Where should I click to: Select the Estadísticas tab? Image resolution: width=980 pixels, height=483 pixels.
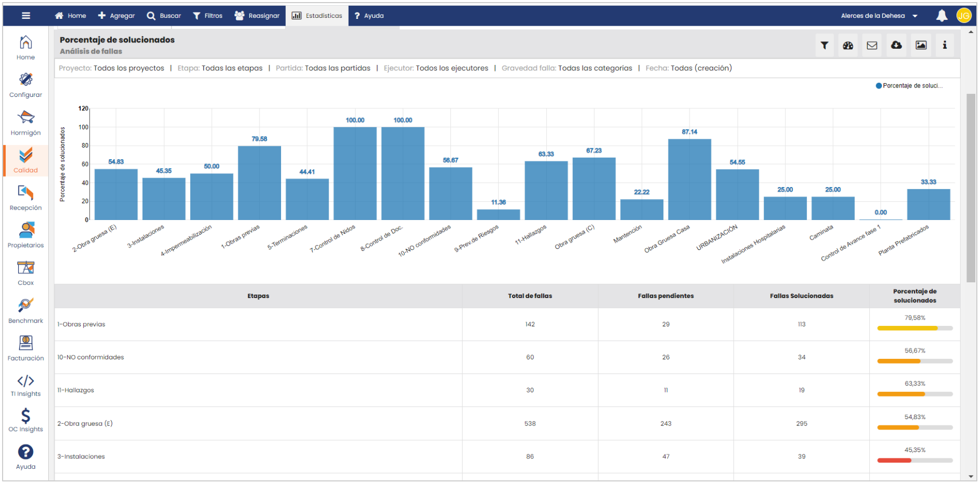[317, 16]
